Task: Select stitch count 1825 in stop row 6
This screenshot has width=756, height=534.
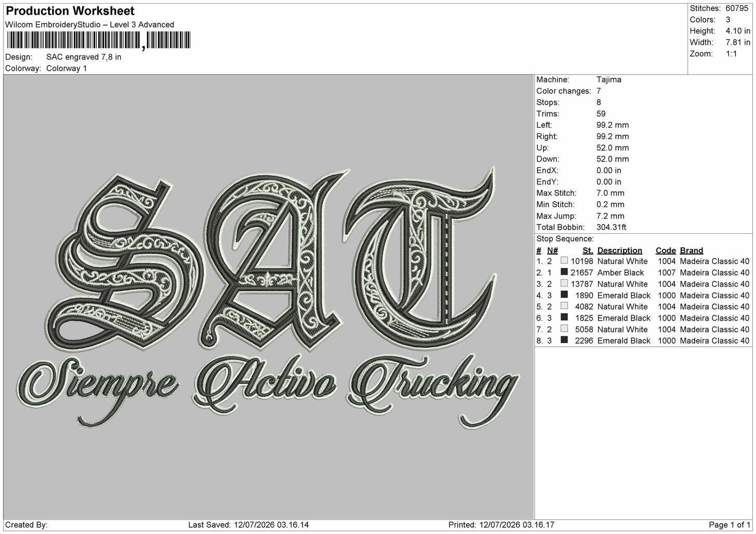Action: click(585, 318)
